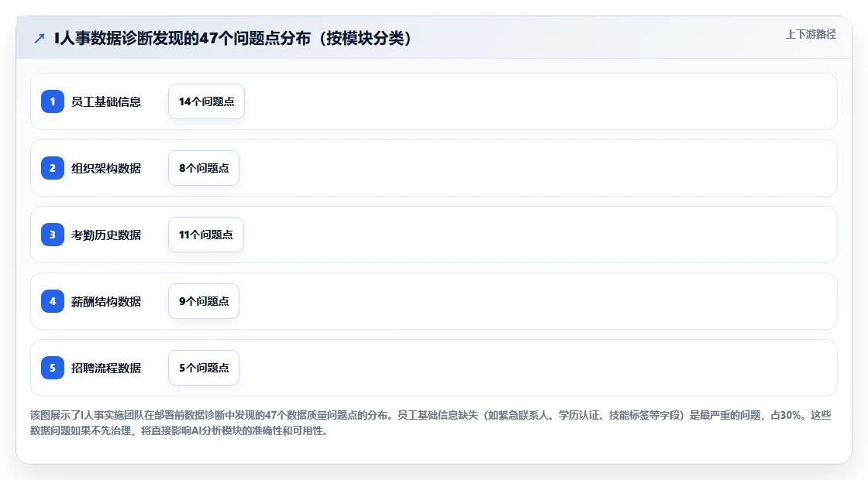Click the 上下游路径 label in the header
The width and height of the screenshot is (868, 480).
point(811,34)
